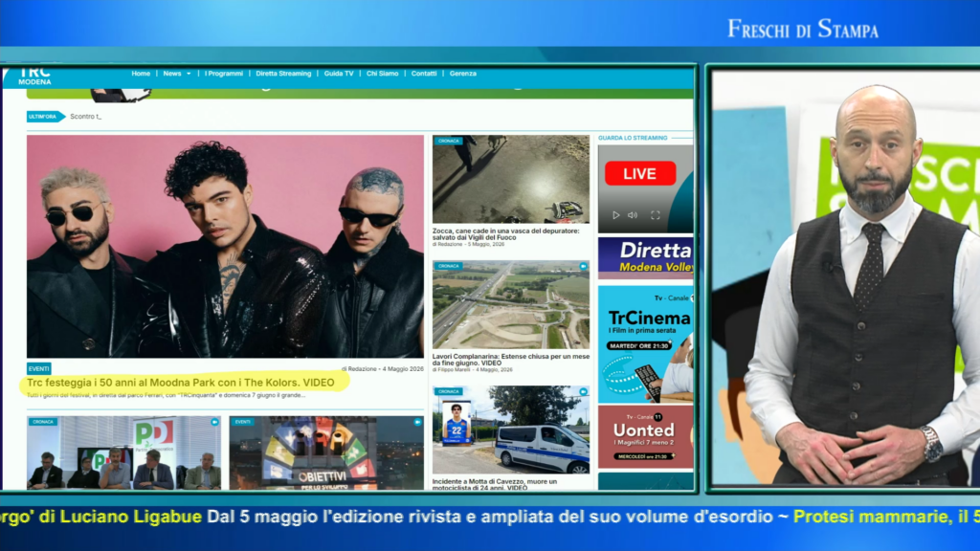Open the Chi Siamo page
The height and width of the screenshot is (551, 980).
[383, 74]
